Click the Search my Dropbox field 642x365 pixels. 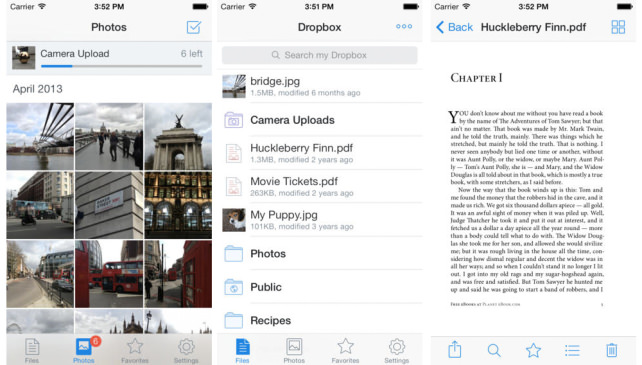pos(319,55)
